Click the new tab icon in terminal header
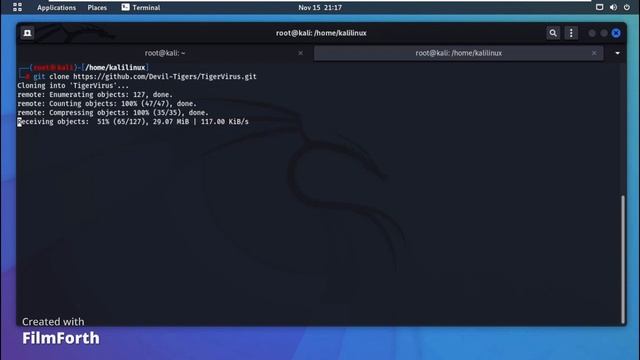Viewport: 640px width, 360px height. (27, 33)
